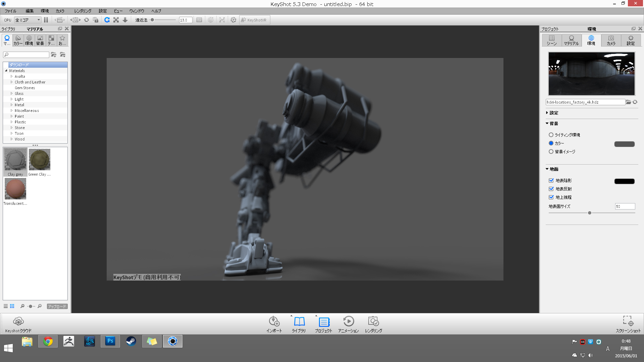This screenshot has height=362, width=644.
Task: Switch to the Camera project tab
Action: [x=611, y=40]
